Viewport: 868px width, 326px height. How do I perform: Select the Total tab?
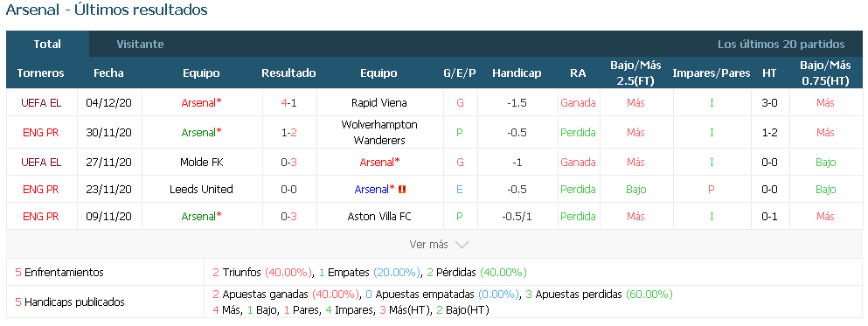[x=47, y=45]
